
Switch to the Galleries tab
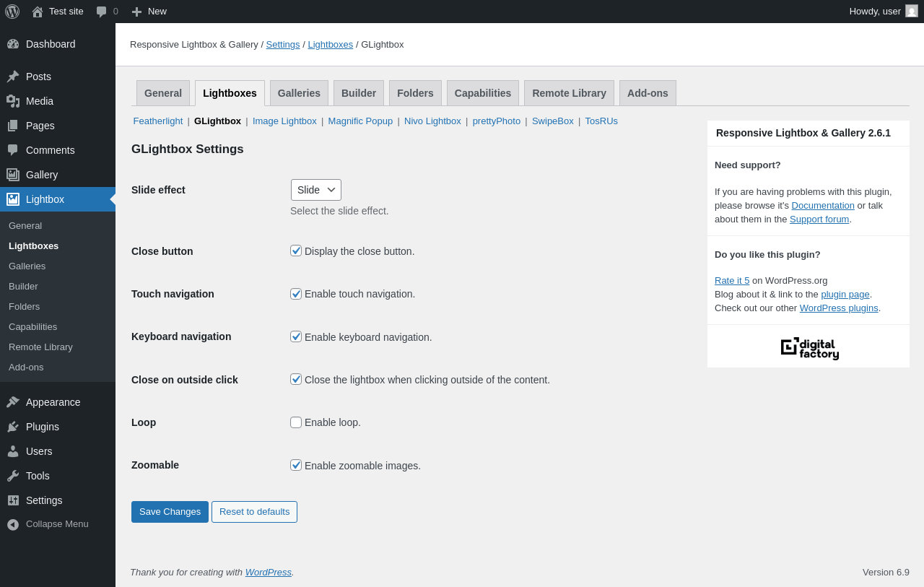point(299,93)
